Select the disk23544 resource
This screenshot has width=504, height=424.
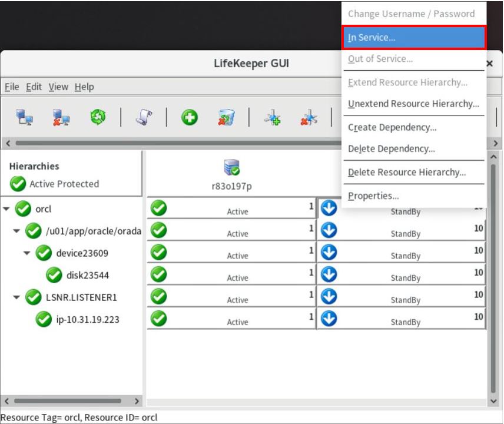pos(88,276)
